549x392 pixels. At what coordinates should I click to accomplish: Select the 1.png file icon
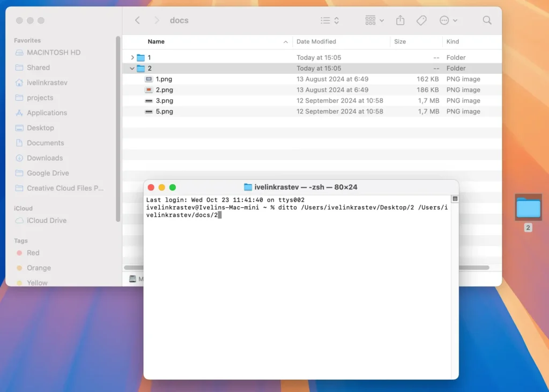pyautogui.click(x=149, y=79)
